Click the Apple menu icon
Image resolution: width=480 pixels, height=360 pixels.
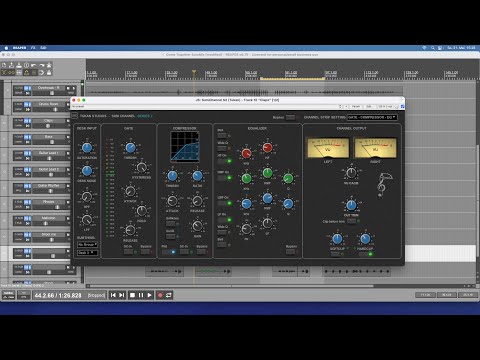pos(6,48)
